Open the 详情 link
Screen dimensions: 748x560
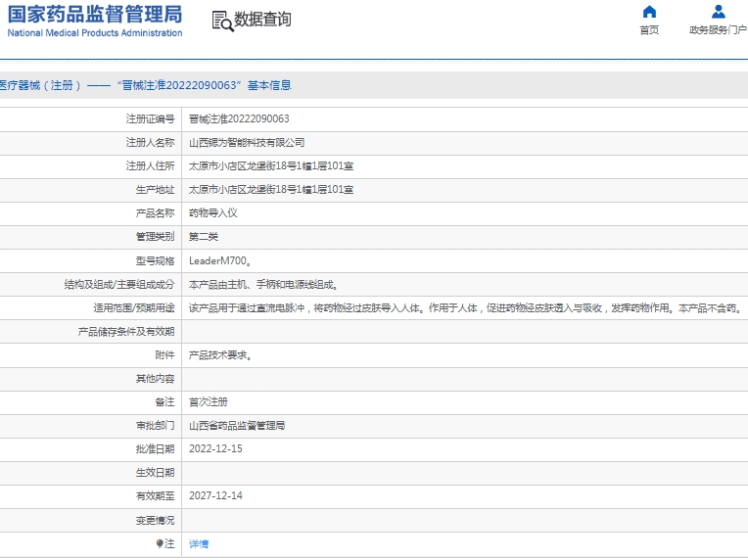(199, 543)
